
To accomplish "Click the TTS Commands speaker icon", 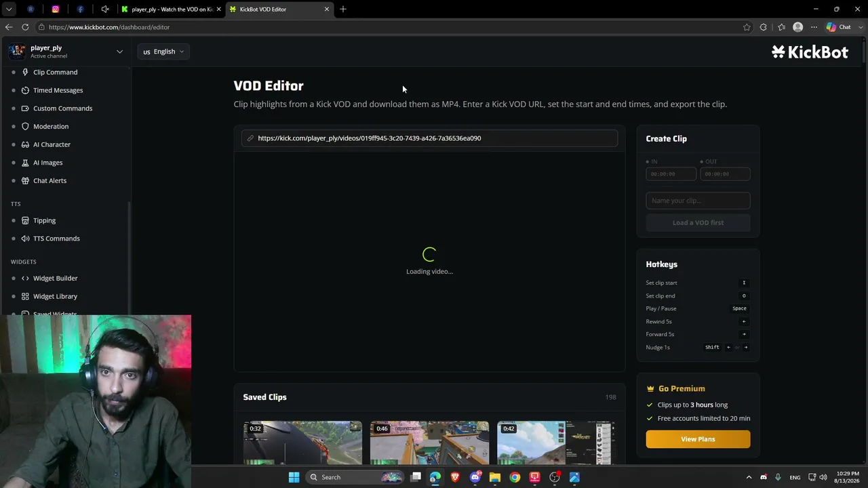I will [x=25, y=239].
